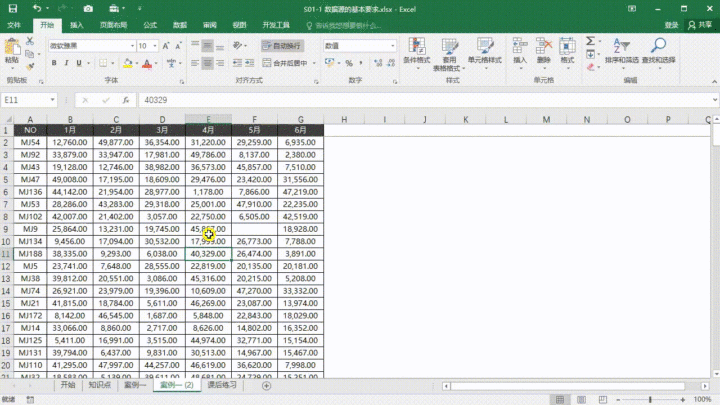Expand the borders dropdown arrow
The image size is (720, 405).
112,63
